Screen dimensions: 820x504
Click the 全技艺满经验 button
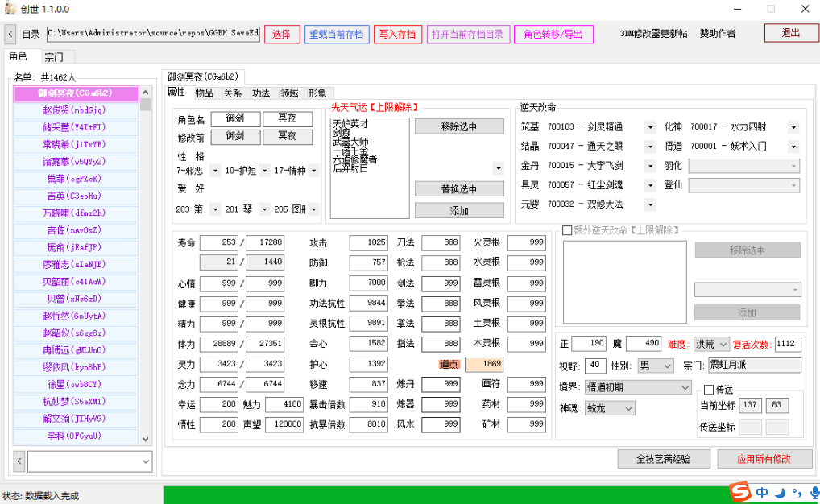pyautogui.click(x=664, y=458)
